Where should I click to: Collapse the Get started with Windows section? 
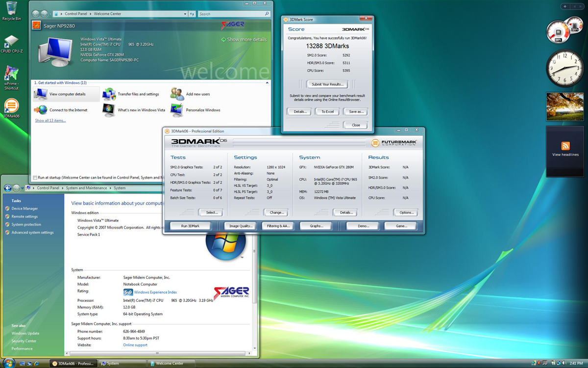267,83
